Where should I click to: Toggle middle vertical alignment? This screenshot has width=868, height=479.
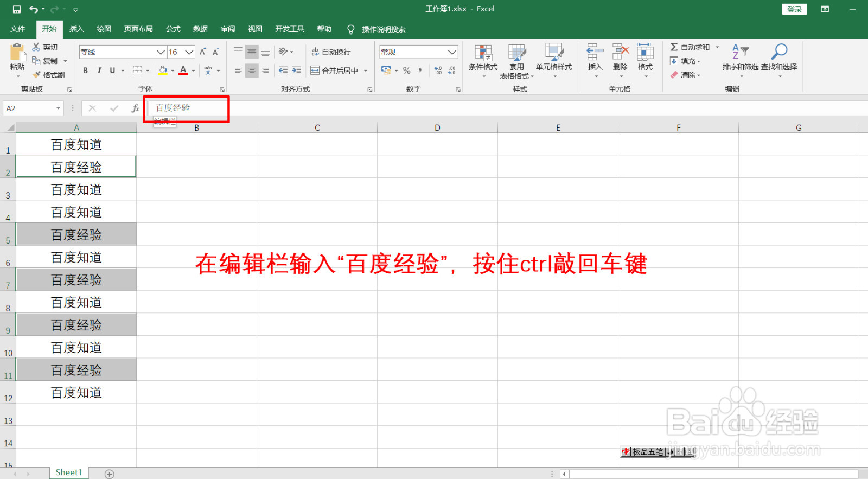pos(252,52)
